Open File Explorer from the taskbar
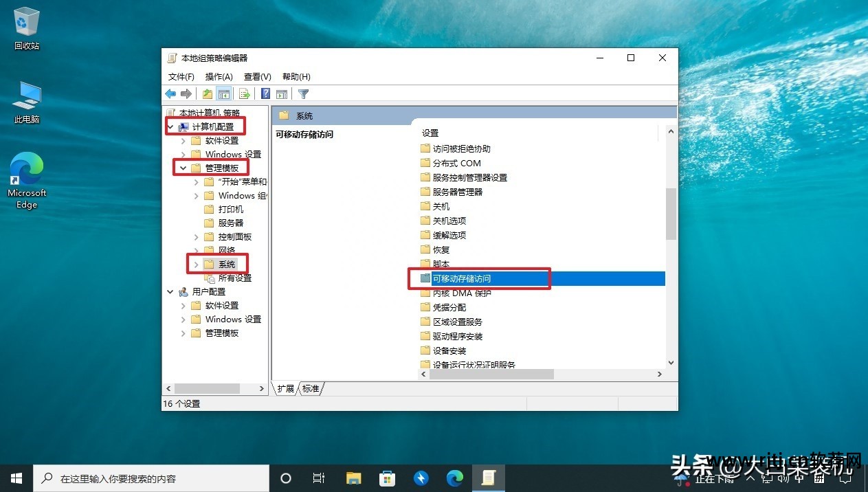Viewport: 868px width, 492px height. point(354,478)
